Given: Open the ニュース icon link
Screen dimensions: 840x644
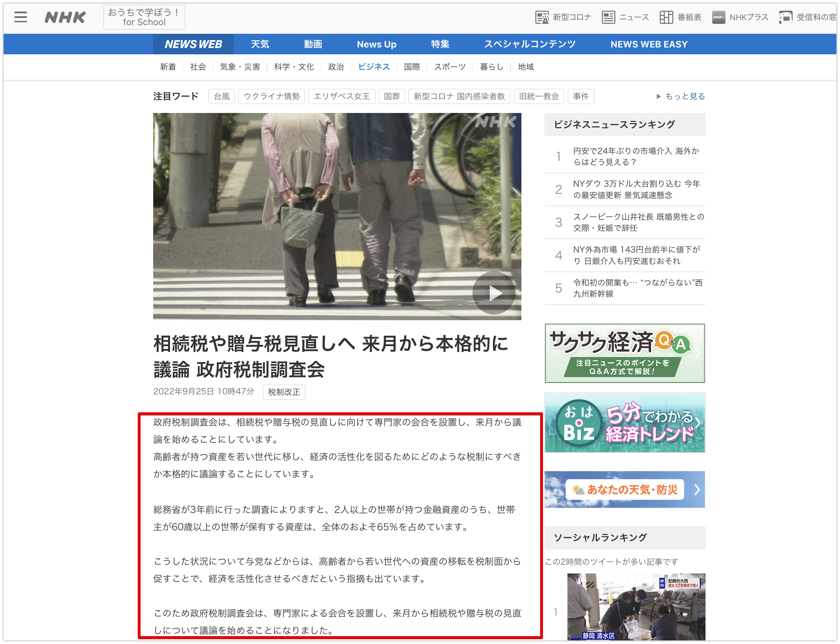Looking at the screenshot, I should tap(625, 17).
